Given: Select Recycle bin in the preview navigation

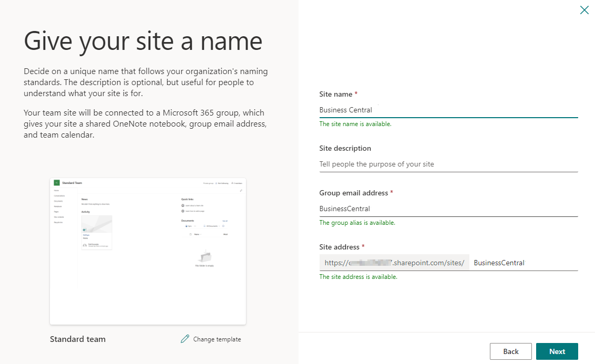Looking at the screenshot, I should pyautogui.click(x=58, y=222).
